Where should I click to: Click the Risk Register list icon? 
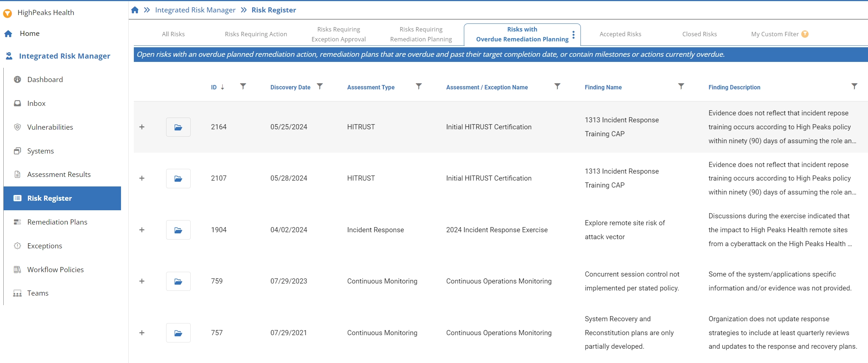coord(17,198)
